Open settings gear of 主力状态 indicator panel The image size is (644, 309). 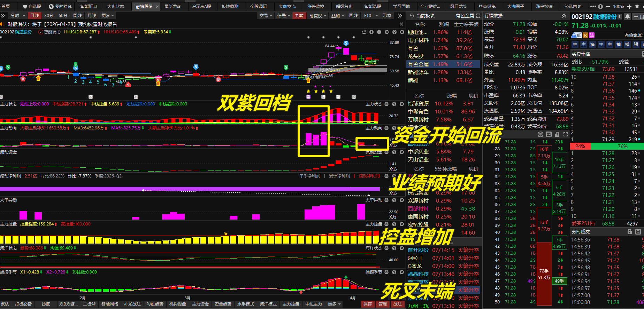(386, 104)
